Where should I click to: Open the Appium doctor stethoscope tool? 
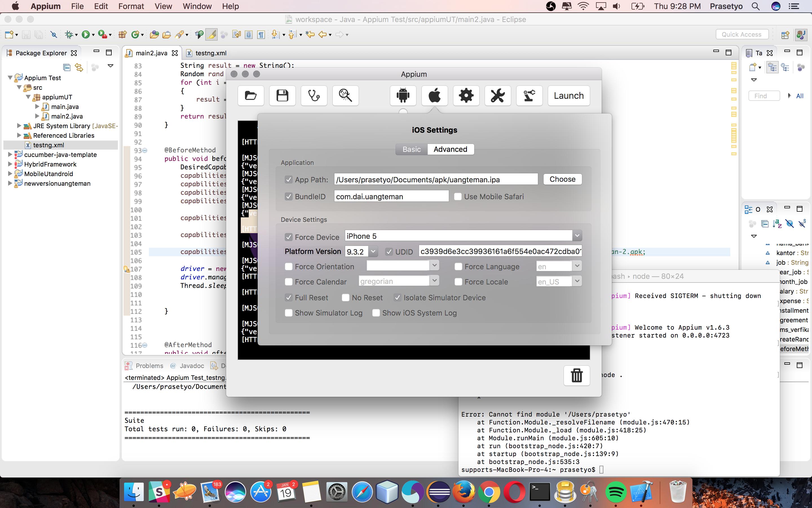(x=314, y=96)
